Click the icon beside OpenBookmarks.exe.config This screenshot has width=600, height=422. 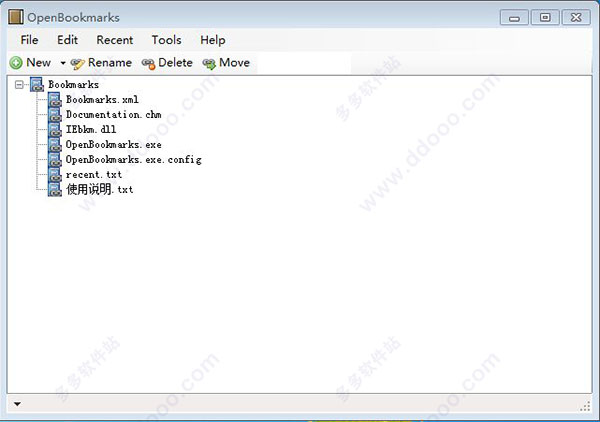click(55, 160)
